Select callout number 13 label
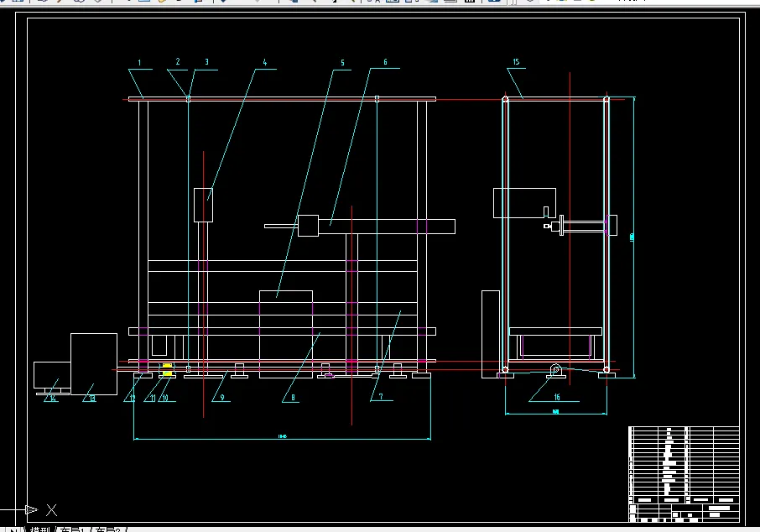 [x=92, y=399]
